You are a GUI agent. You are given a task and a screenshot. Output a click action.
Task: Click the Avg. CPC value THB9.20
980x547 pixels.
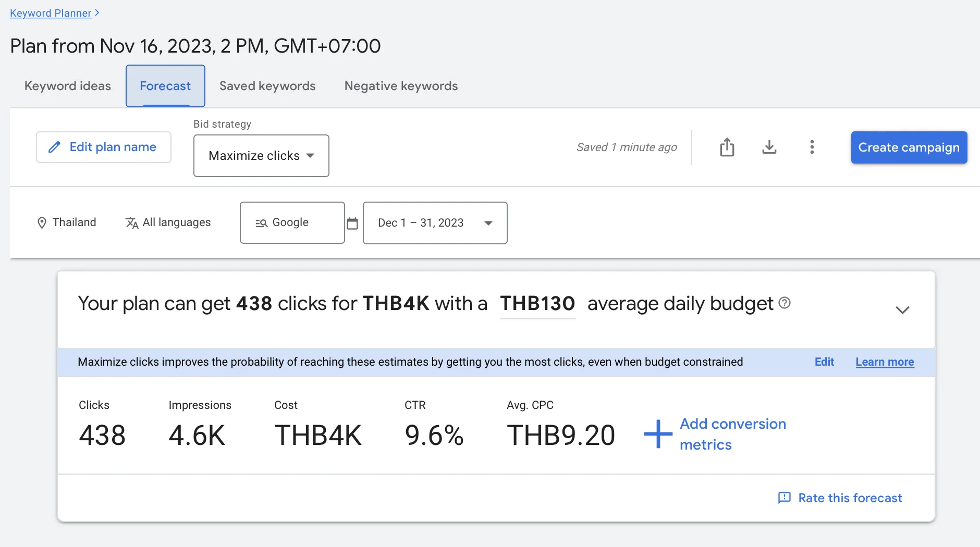pyautogui.click(x=561, y=436)
